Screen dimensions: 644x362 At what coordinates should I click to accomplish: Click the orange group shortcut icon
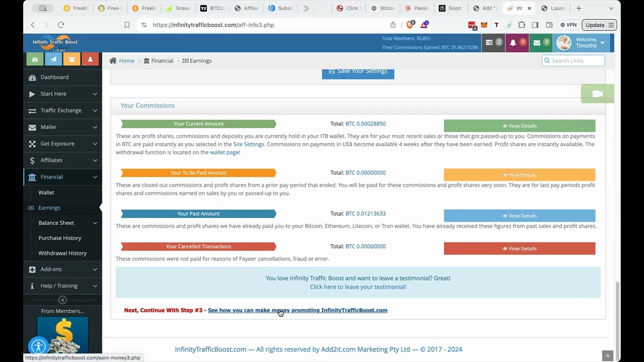tap(71, 59)
